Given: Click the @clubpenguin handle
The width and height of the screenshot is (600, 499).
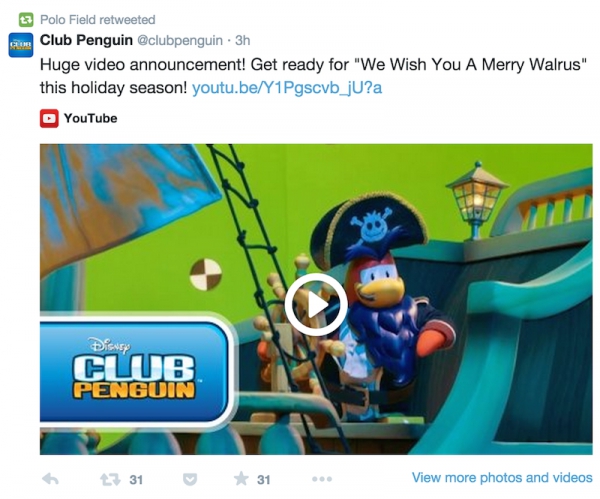Looking at the screenshot, I should pyautogui.click(x=180, y=41).
